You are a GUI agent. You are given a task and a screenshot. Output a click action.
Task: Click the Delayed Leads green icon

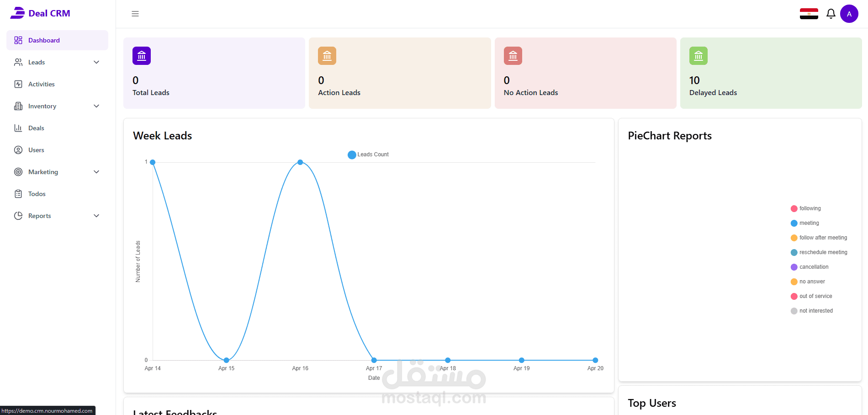coord(698,56)
